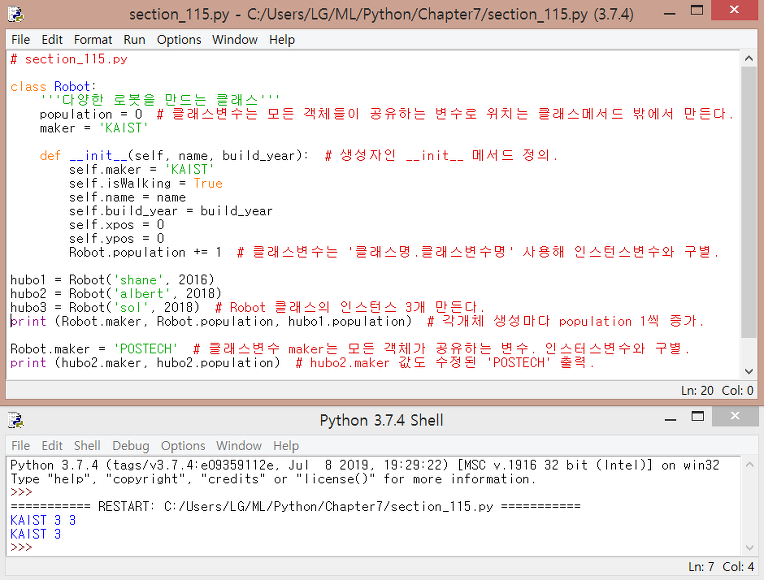
Task: Open the Format menu in the editor
Action: (93, 39)
